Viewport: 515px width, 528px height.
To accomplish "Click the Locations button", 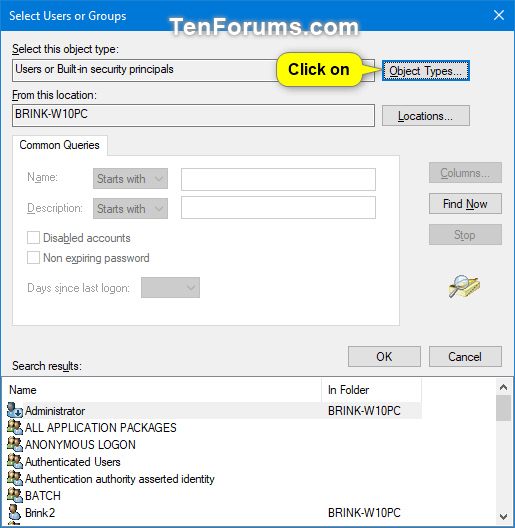I will click(x=426, y=116).
